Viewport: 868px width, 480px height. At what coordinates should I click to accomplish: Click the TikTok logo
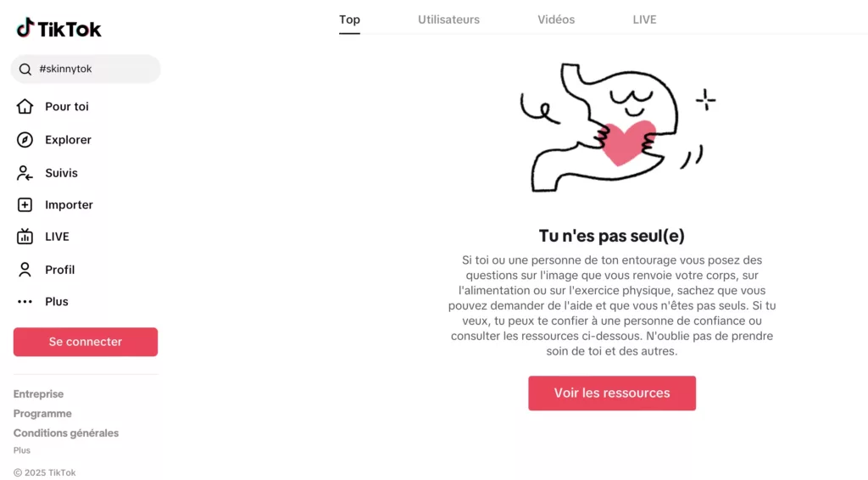pyautogui.click(x=58, y=28)
